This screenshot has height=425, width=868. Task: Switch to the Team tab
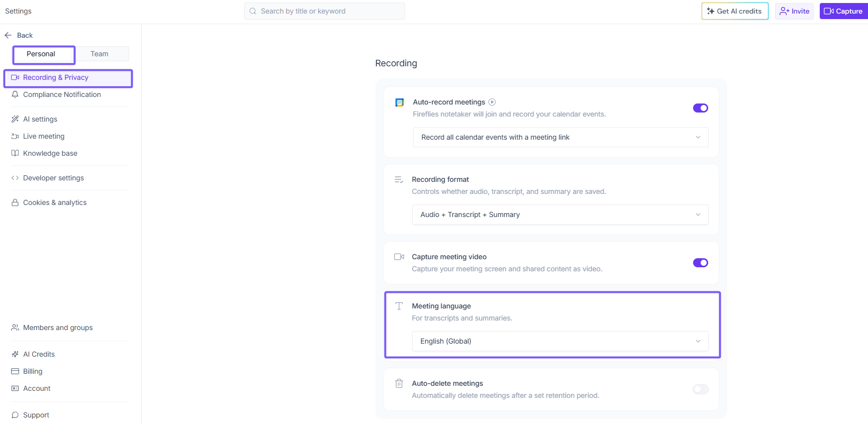100,54
